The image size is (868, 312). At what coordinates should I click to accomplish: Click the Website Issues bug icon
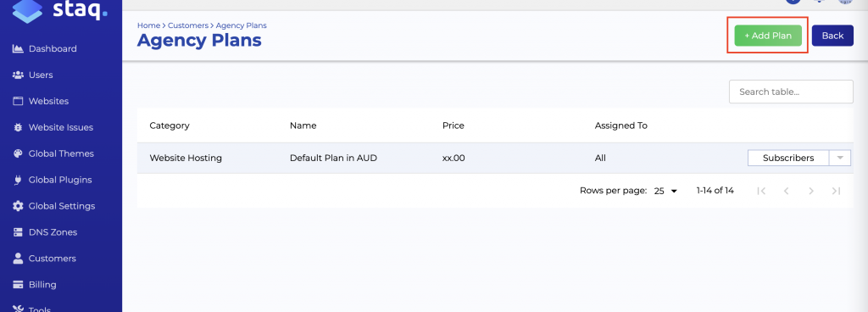19,127
